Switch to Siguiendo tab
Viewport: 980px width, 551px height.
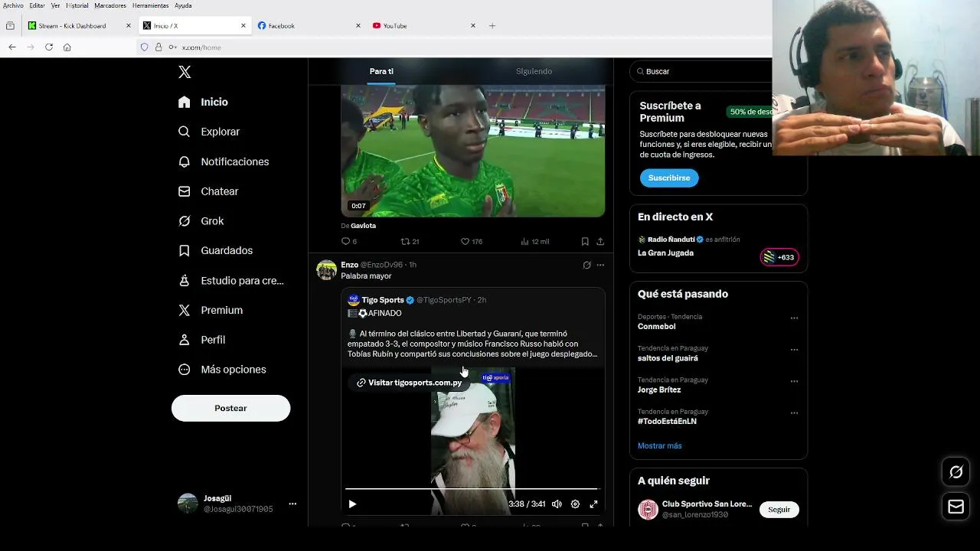(x=534, y=71)
